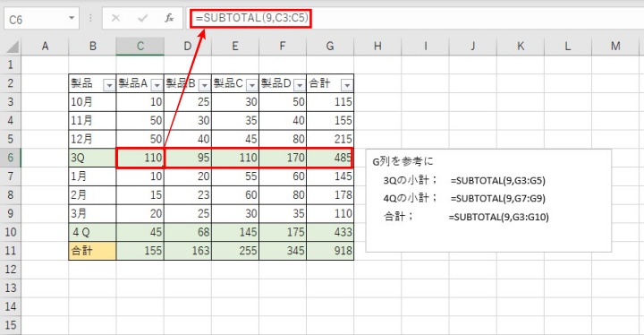
Task: Select column I header
Action: 425,46
